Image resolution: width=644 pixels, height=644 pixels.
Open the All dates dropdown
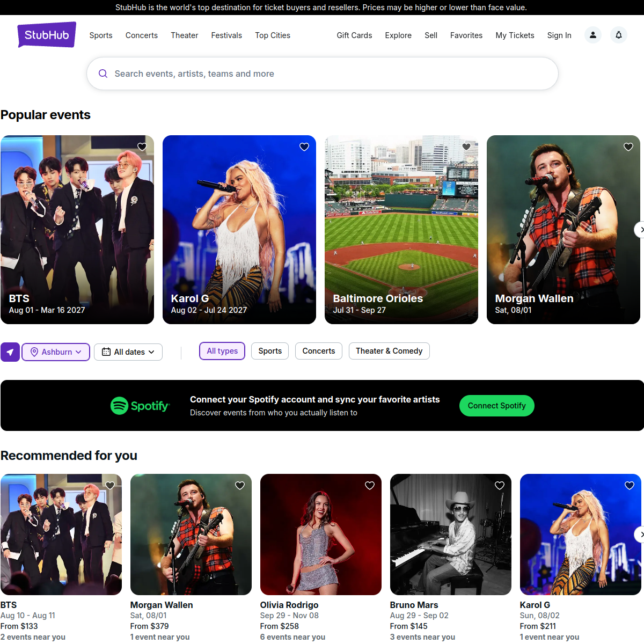[x=128, y=352]
